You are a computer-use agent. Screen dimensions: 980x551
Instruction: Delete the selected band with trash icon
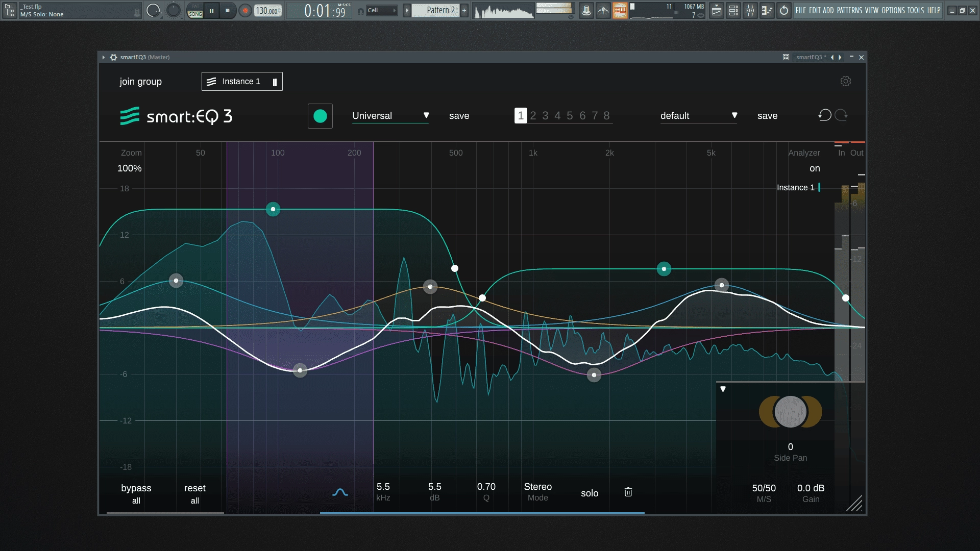628,492
